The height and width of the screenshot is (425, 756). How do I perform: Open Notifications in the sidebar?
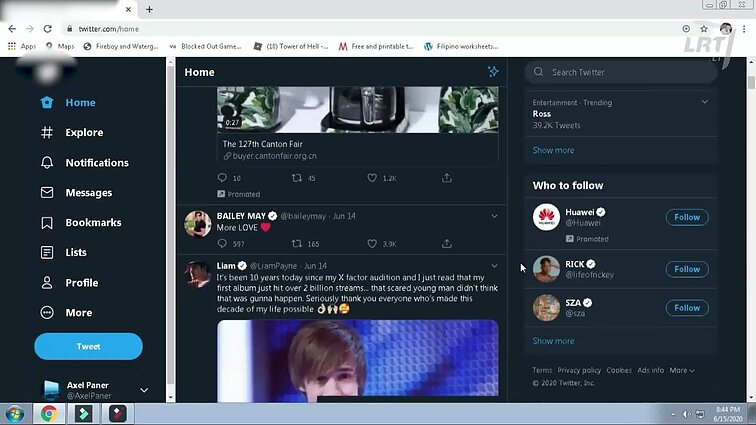(x=84, y=163)
